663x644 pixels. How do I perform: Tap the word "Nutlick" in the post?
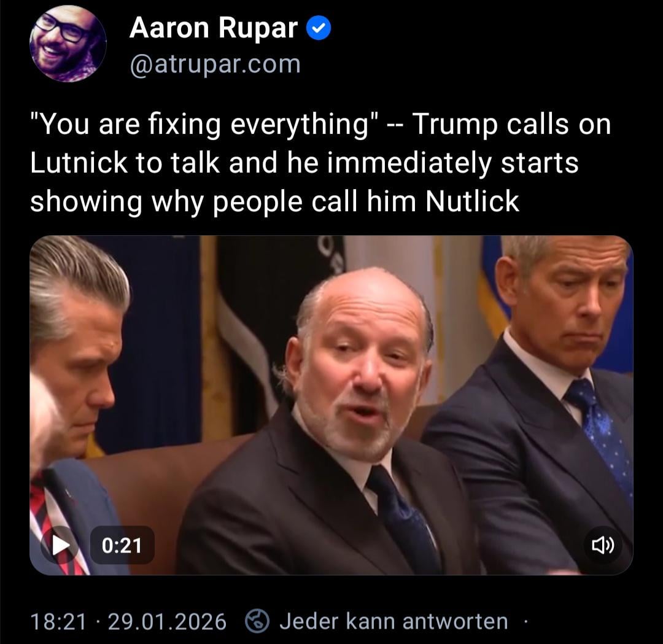[x=472, y=201]
